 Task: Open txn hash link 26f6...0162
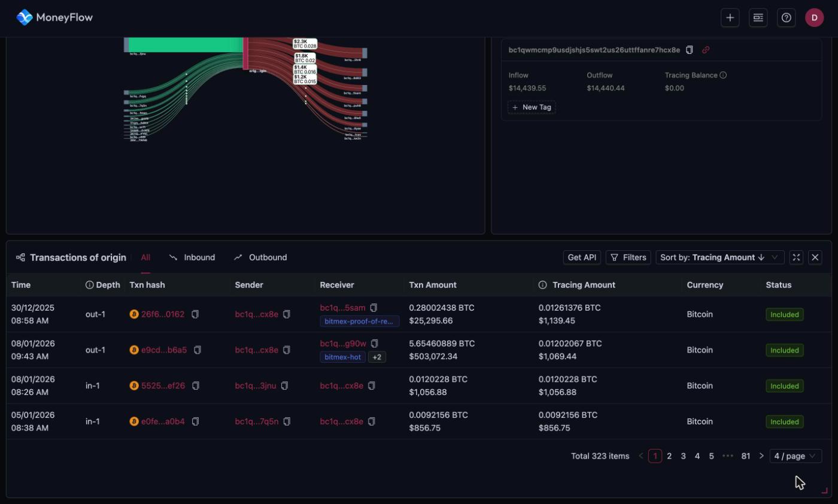[x=163, y=314]
